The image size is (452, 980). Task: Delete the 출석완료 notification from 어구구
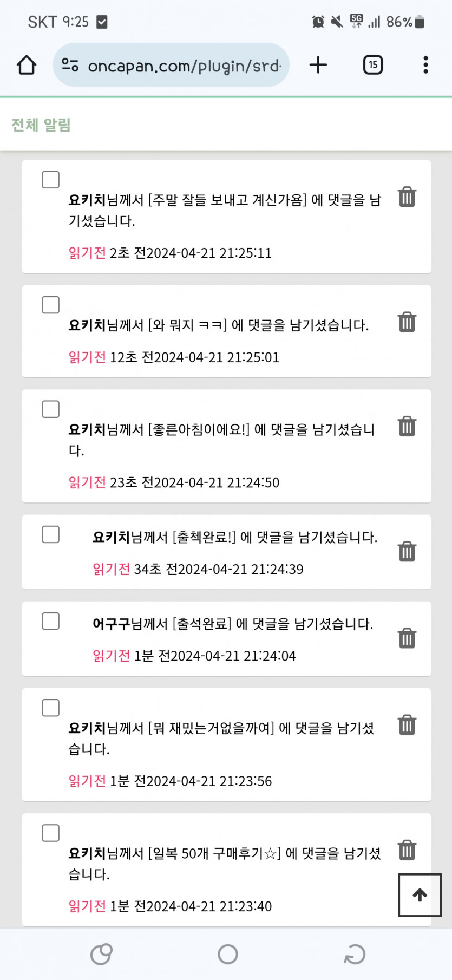click(407, 638)
